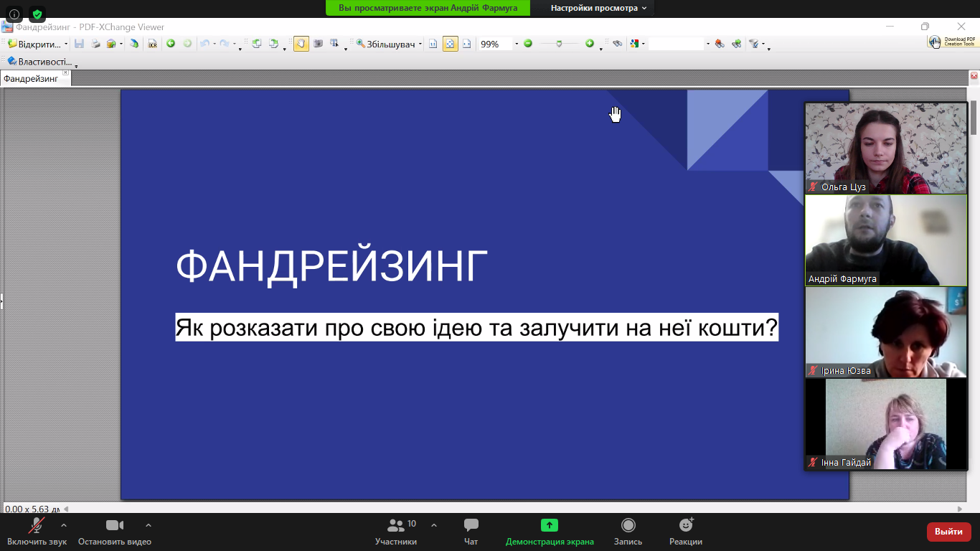Select the Фандрейзинг document tab
Image resolution: width=980 pixels, height=551 pixels.
(31, 78)
